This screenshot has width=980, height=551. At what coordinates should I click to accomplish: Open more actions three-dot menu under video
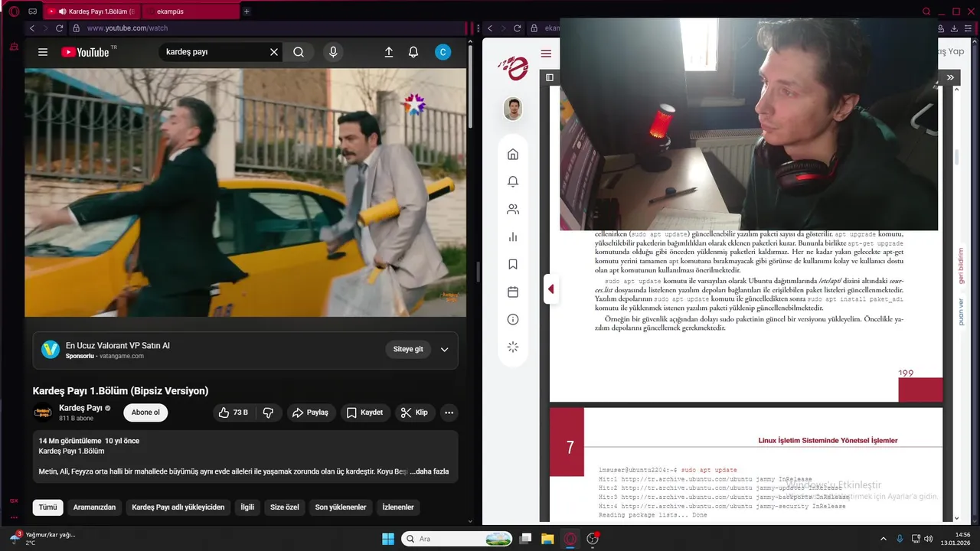[449, 412]
